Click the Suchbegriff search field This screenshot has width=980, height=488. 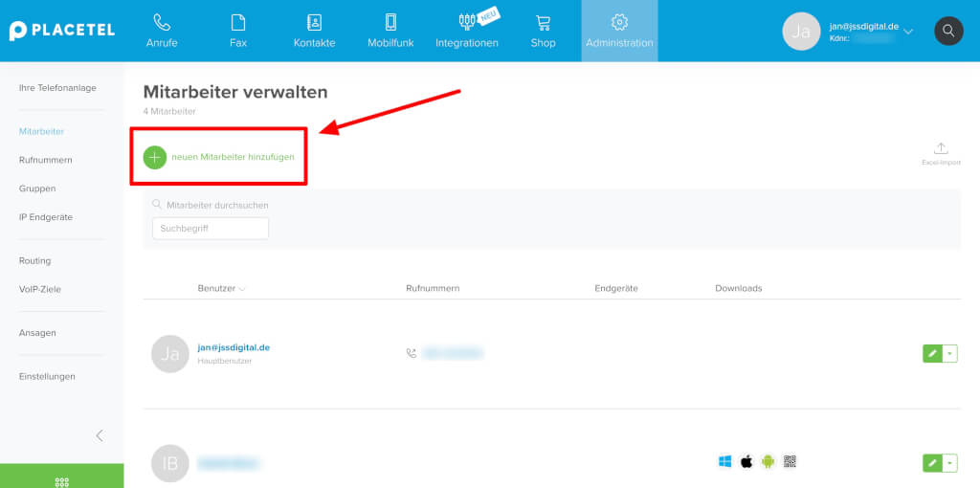tap(211, 228)
